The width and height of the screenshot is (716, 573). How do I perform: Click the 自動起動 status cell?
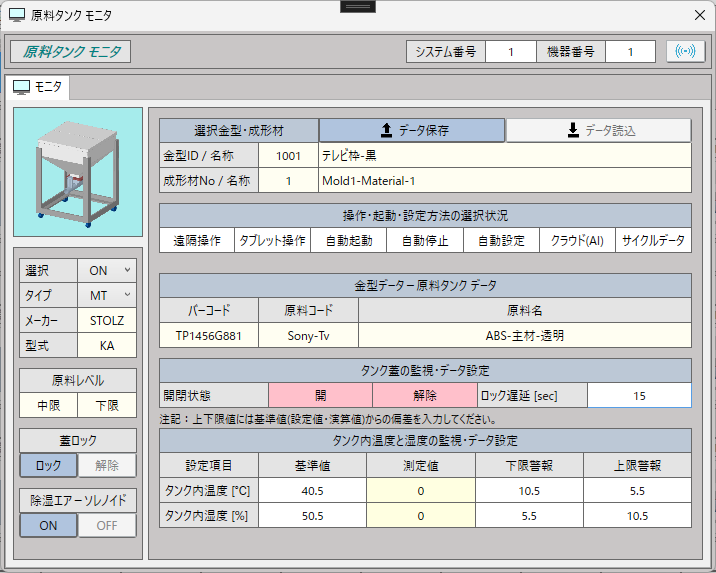(349, 241)
